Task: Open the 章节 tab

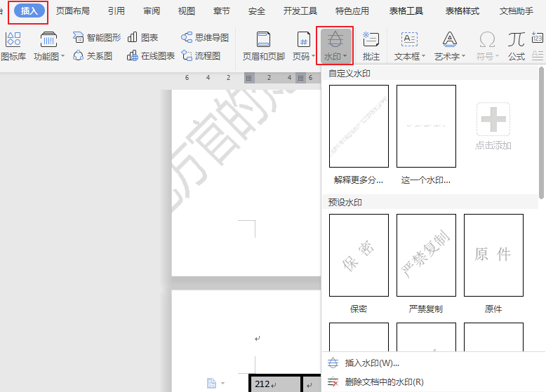Action: click(x=222, y=11)
